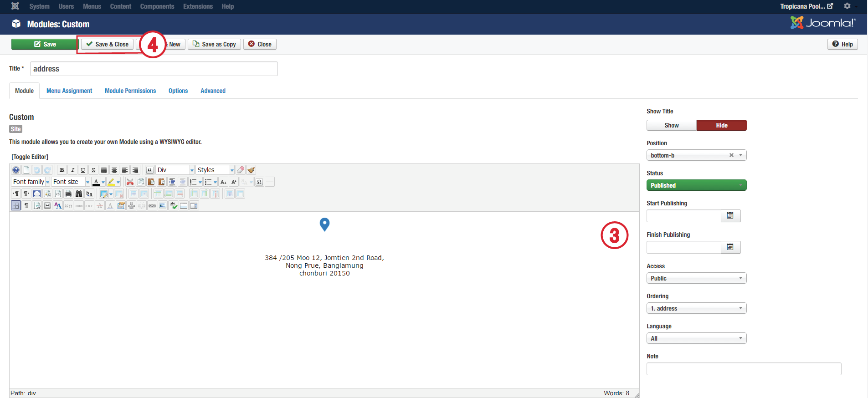Open the Ordering dropdown
Screen dimensions: 868x398
696,308
